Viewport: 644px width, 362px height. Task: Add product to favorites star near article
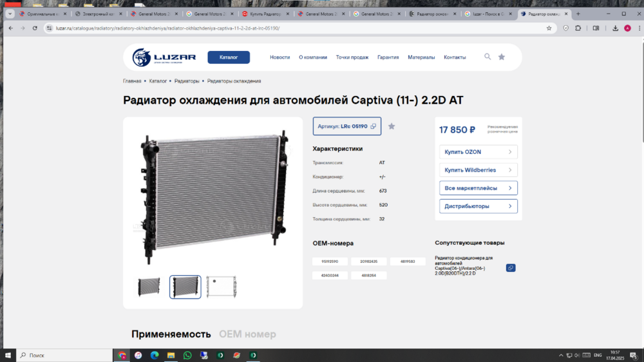[392, 126]
